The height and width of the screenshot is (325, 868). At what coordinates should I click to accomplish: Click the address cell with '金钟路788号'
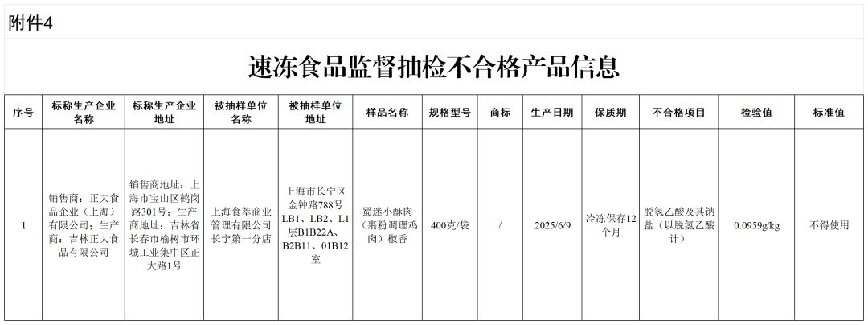[x=316, y=225]
